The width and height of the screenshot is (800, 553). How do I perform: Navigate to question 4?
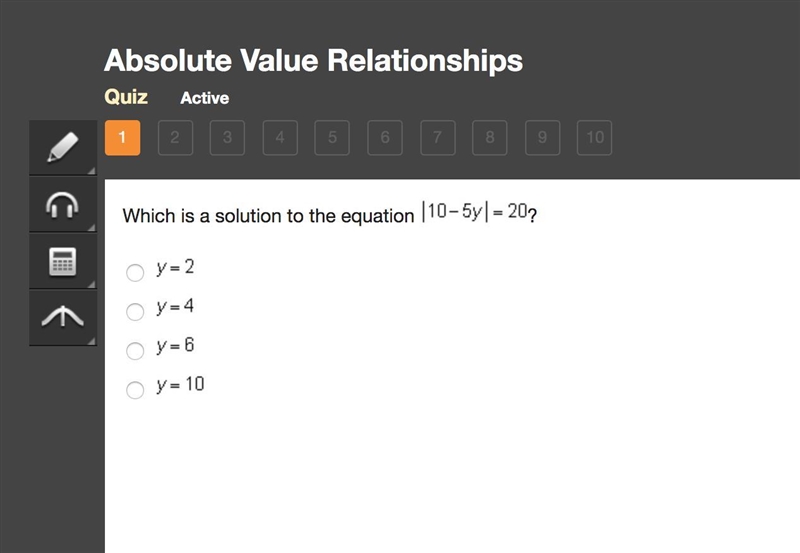coord(280,138)
